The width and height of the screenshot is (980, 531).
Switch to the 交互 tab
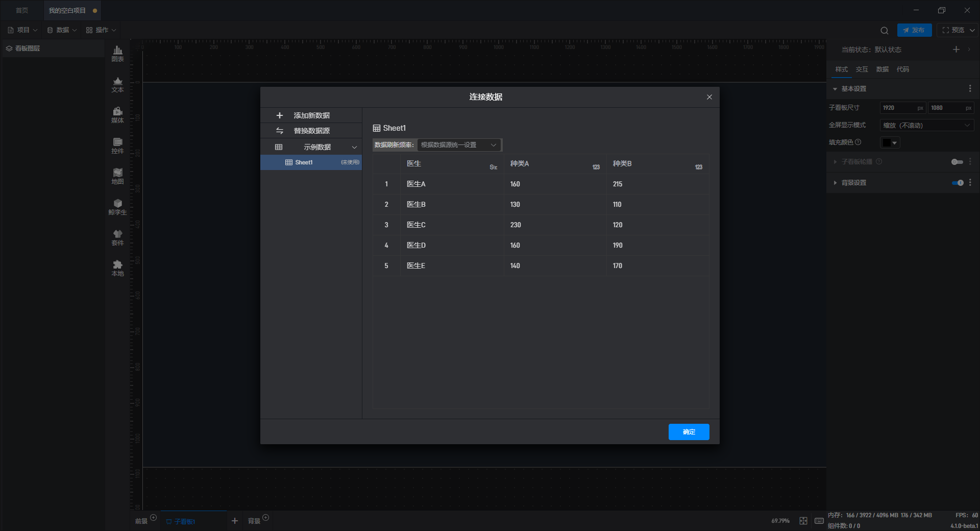point(862,69)
